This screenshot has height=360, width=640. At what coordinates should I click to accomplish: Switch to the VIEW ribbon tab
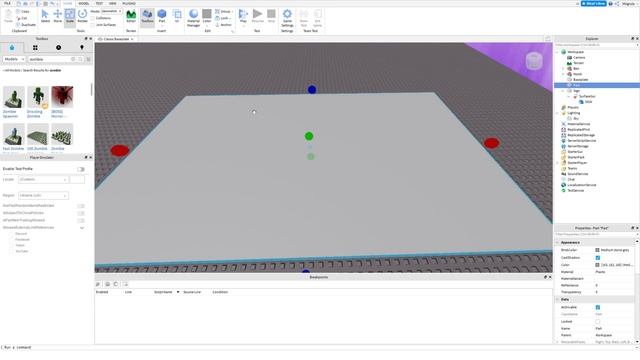pos(112,3)
